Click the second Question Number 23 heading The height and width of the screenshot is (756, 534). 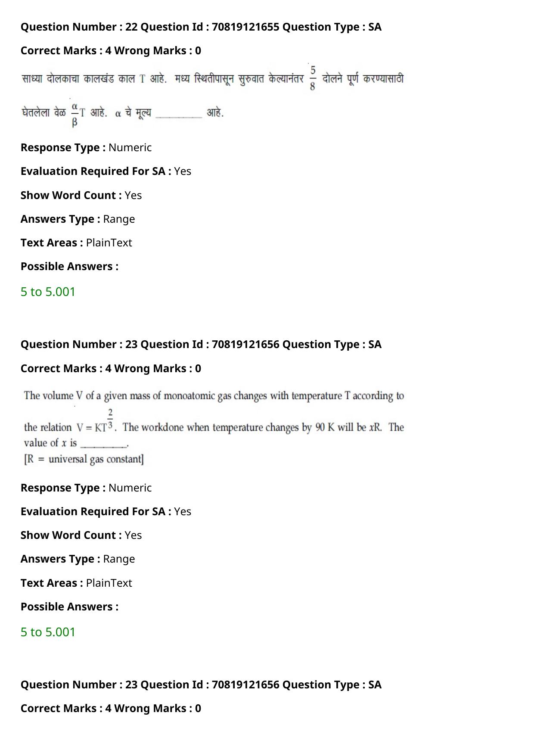201,684
